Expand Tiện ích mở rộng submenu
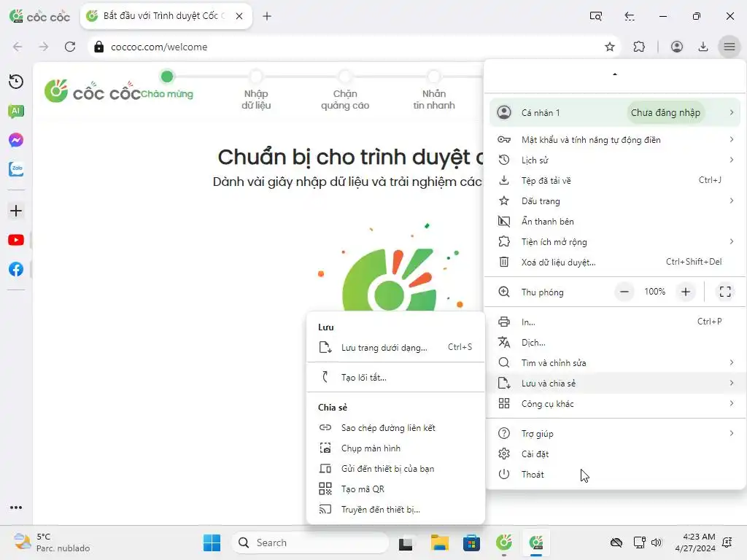 (x=615, y=242)
